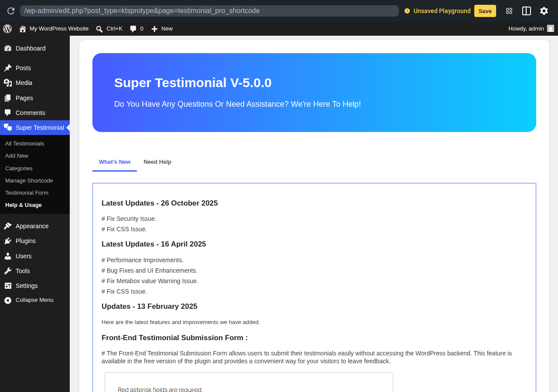Go to Dashboard menu label
558x392 pixels.
[31, 48]
